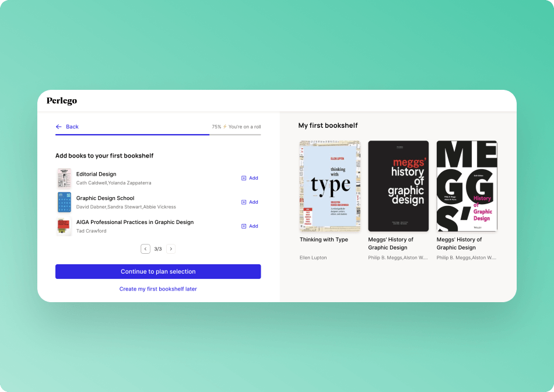Click Add text for Editorial Design
Image resolution: width=554 pixels, height=392 pixels.
[254, 178]
